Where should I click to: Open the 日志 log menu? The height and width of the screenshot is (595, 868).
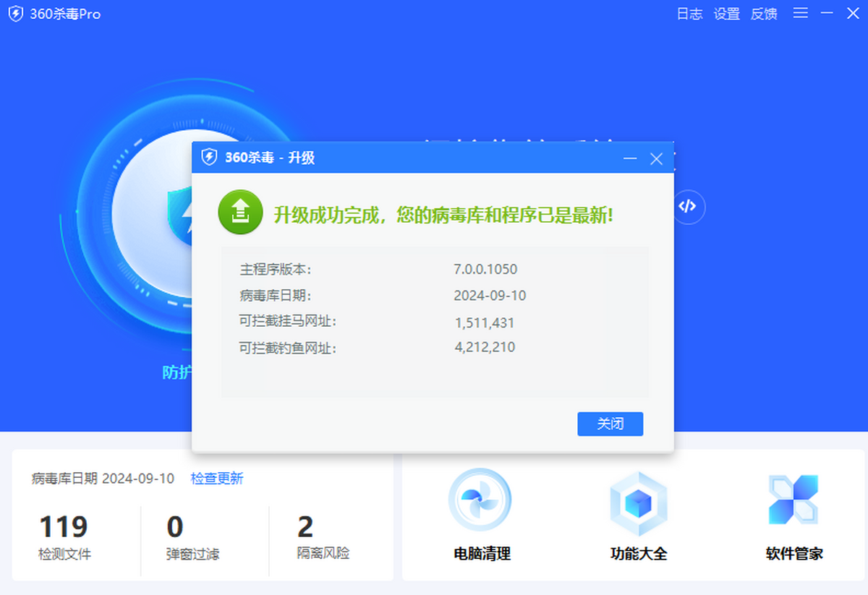pos(689,14)
